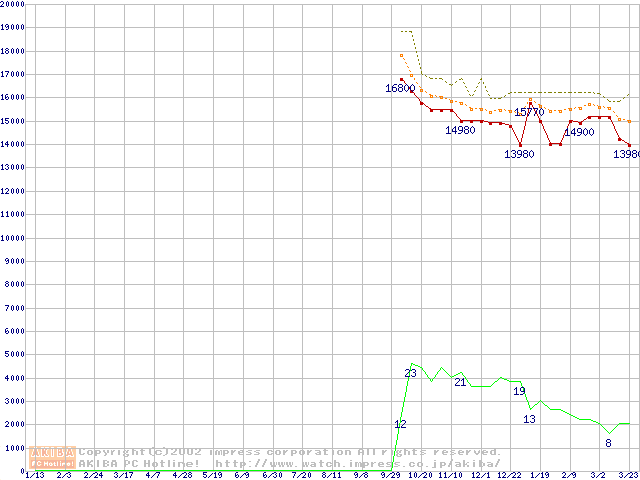This screenshot has width=640, height=480.
Task: Click the label 19 on the green line
Action: (519, 391)
